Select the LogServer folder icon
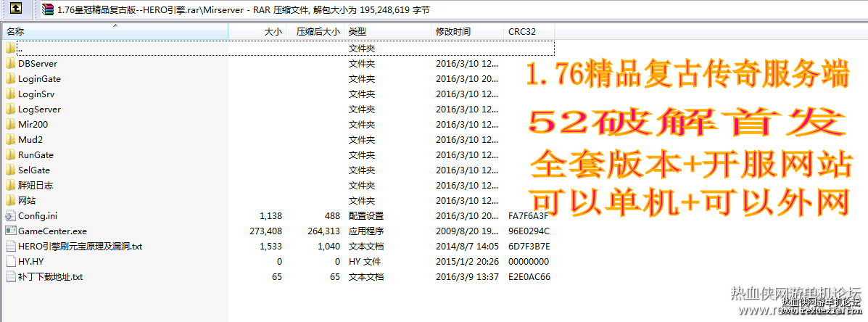Viewport: 868px width, 322px height. point(11,109)
